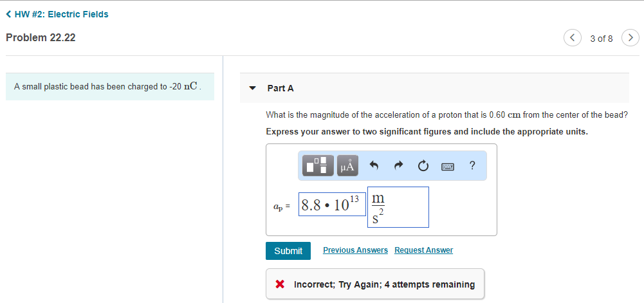The width and height of the screenshot is (644, 303).
Task: Open the Greek symbols μÅ palette
Action: [x=347, y=165]
